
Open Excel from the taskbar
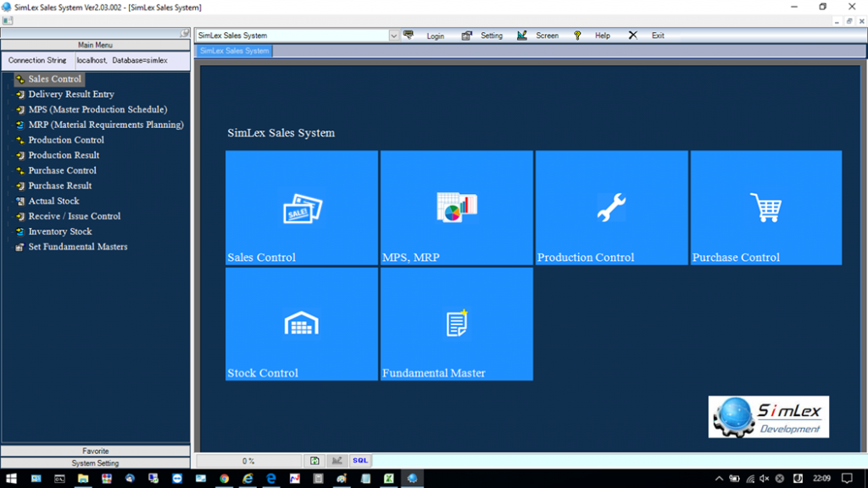pyautogui.click(x=388, y=479)
